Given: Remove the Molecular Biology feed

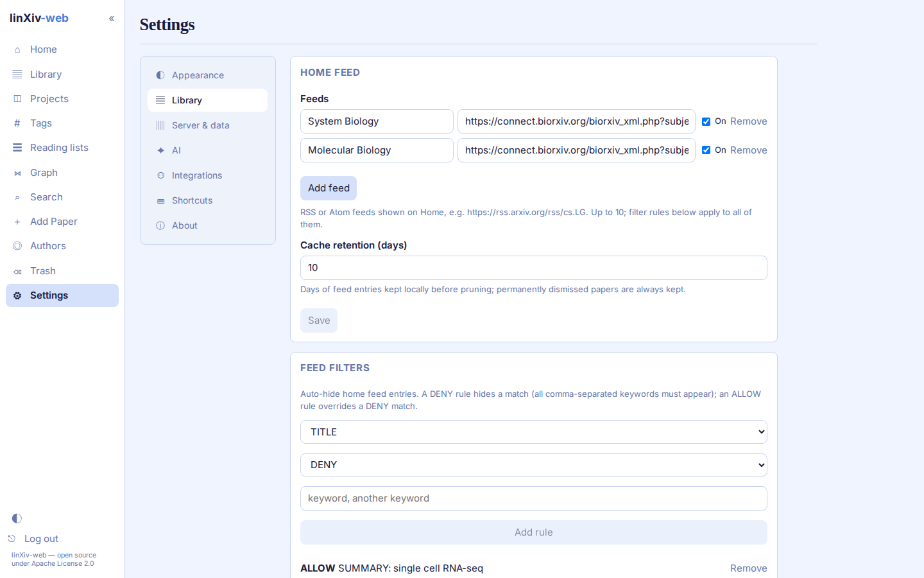Looking at the screenshot, I should click(749, 150).
